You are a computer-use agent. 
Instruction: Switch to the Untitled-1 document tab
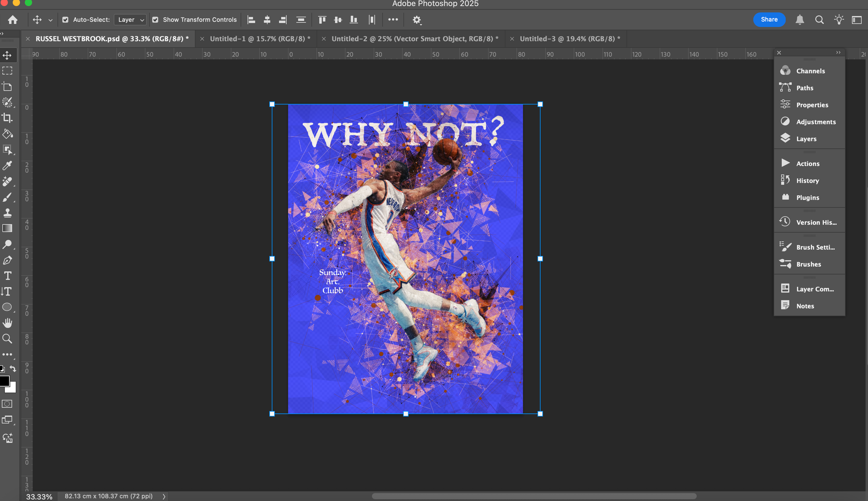pos(260,39)
